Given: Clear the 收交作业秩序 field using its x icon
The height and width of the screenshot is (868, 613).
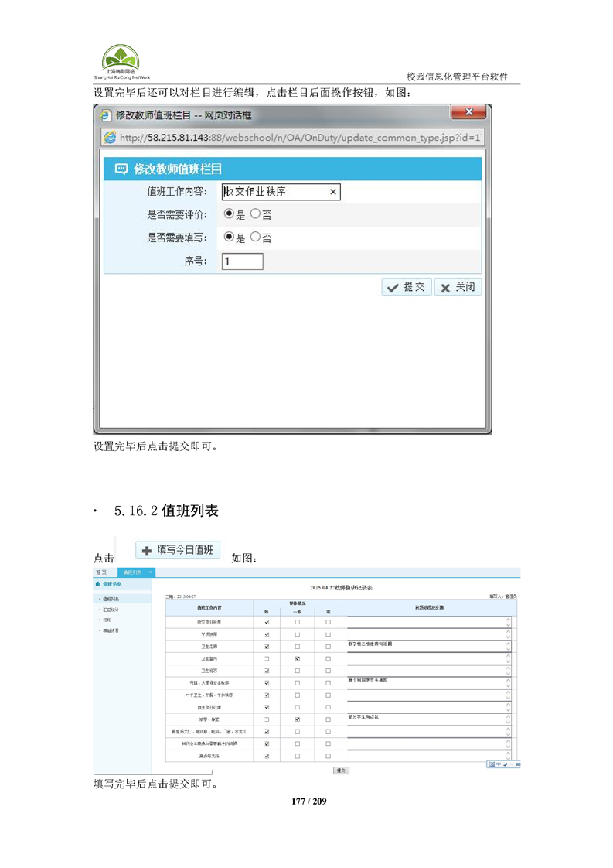Looking at the screenshot, I should tap(333, 192).
